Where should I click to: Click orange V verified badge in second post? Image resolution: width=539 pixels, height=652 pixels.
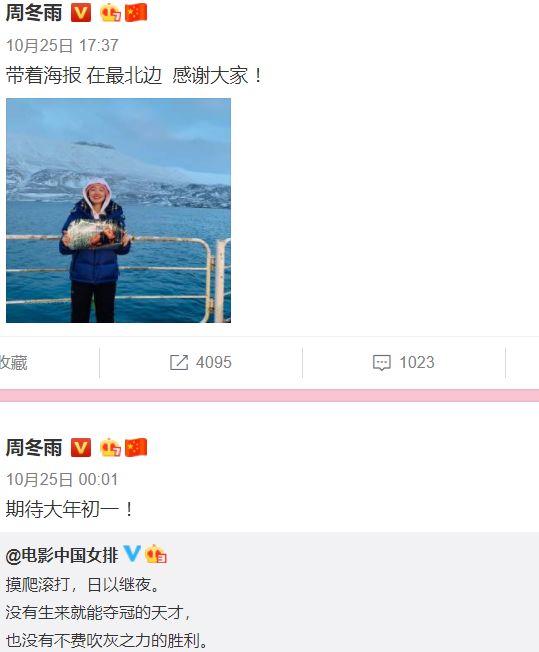click(81, 447)
